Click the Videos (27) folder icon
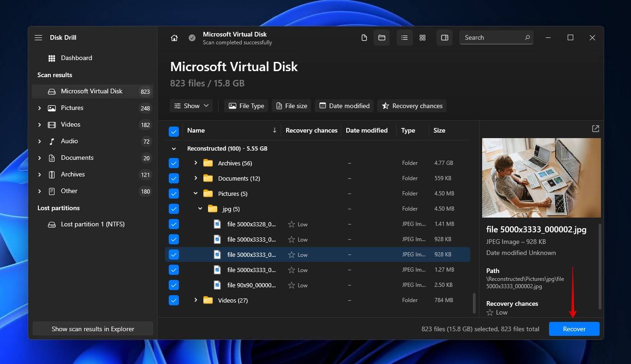 pyautogui.click(x=208, y=300)
